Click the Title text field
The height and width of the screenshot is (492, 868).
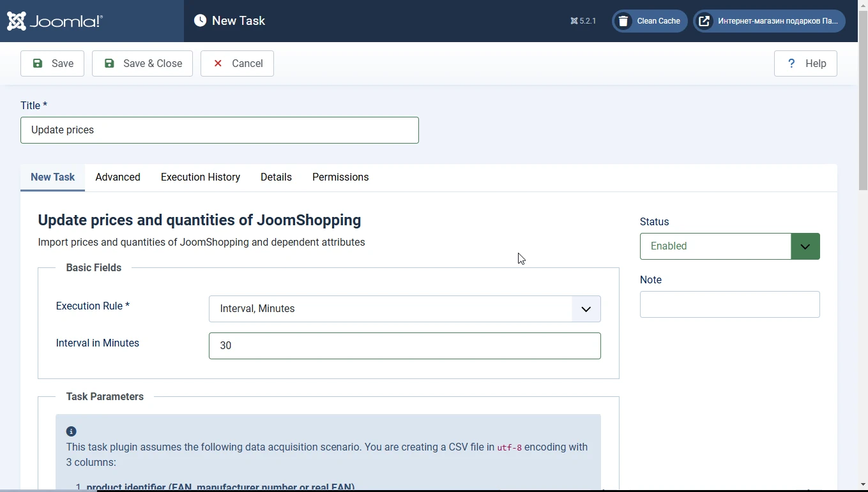[219, 130]
